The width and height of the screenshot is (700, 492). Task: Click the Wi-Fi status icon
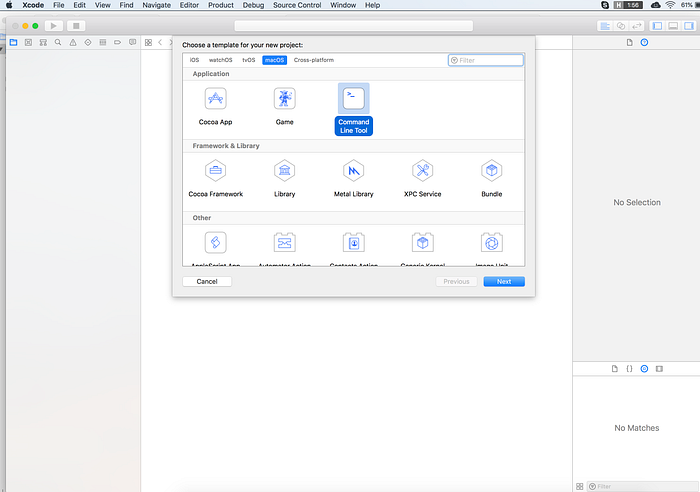coord(670,5)
